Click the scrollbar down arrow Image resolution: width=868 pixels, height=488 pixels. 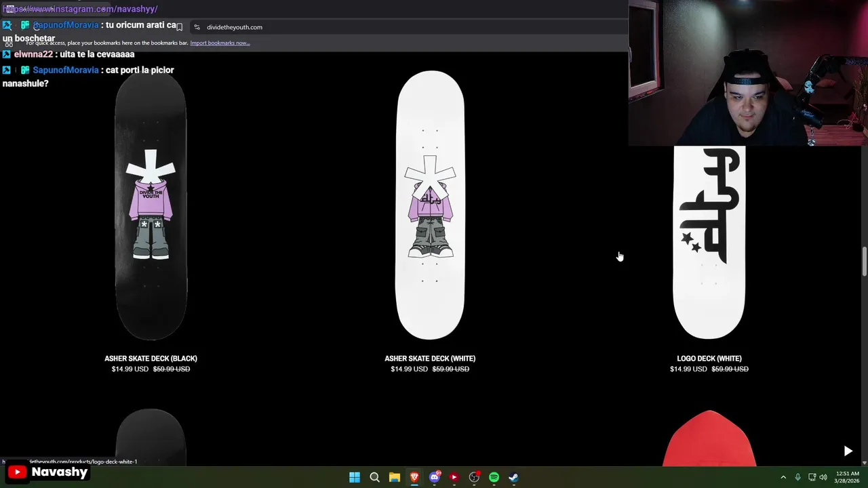(864, 463)
